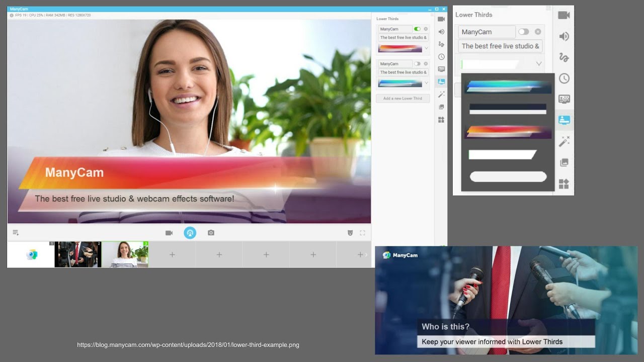Image resolution: width=644 pixels, height=362 pixels.
Task: Open speaker Audio icon in enlarged panel
Action: (564, 36)
